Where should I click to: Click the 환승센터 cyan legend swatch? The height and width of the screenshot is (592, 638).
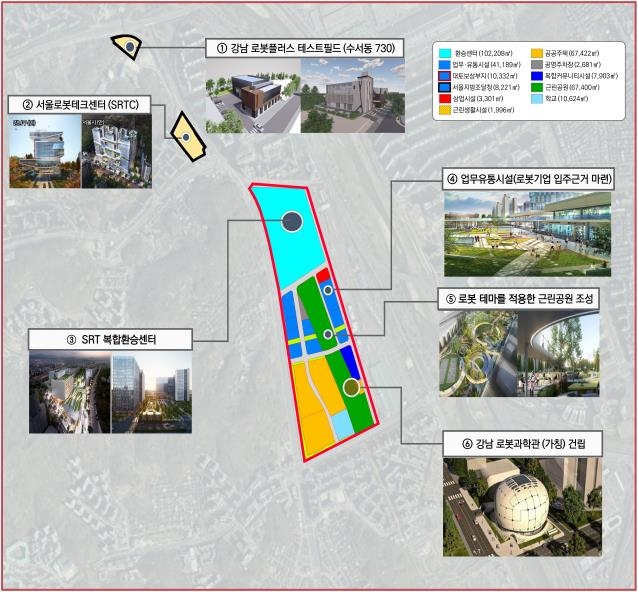pos(445,53)
